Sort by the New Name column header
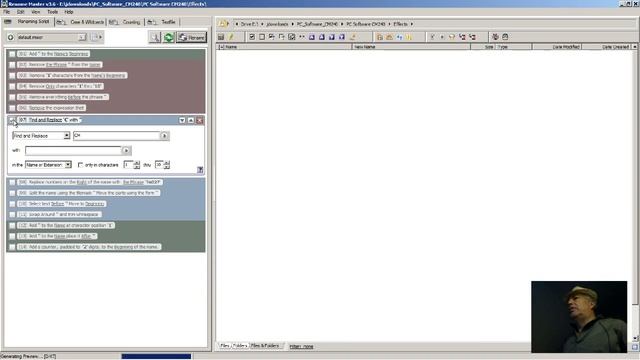 pos(411,47)
